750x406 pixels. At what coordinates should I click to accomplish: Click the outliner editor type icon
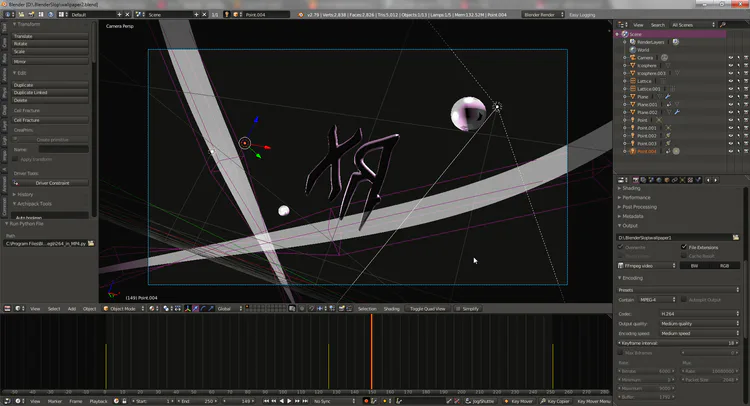click(621, 24)
